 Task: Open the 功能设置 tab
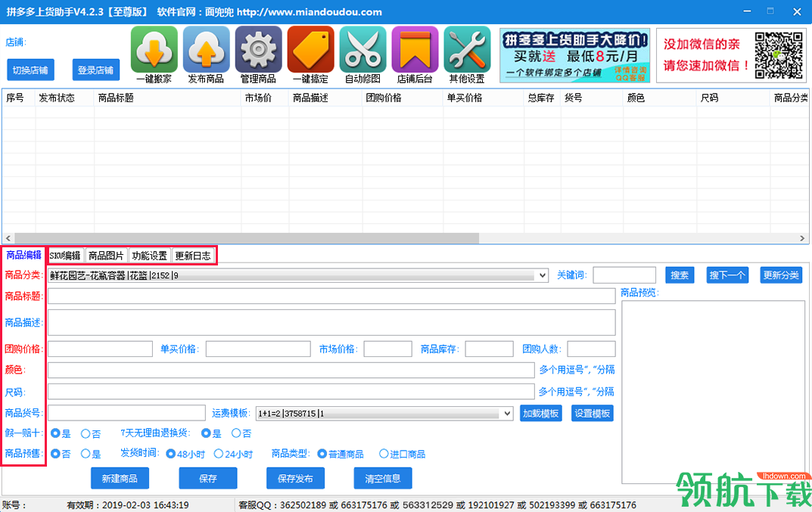pyautogui.click(x=150, y=256)
